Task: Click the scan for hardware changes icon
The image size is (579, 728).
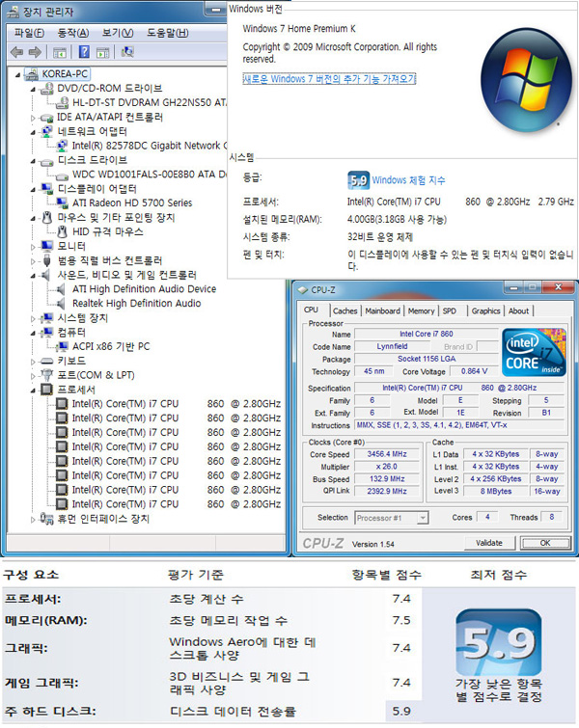Action: point(126,51)
